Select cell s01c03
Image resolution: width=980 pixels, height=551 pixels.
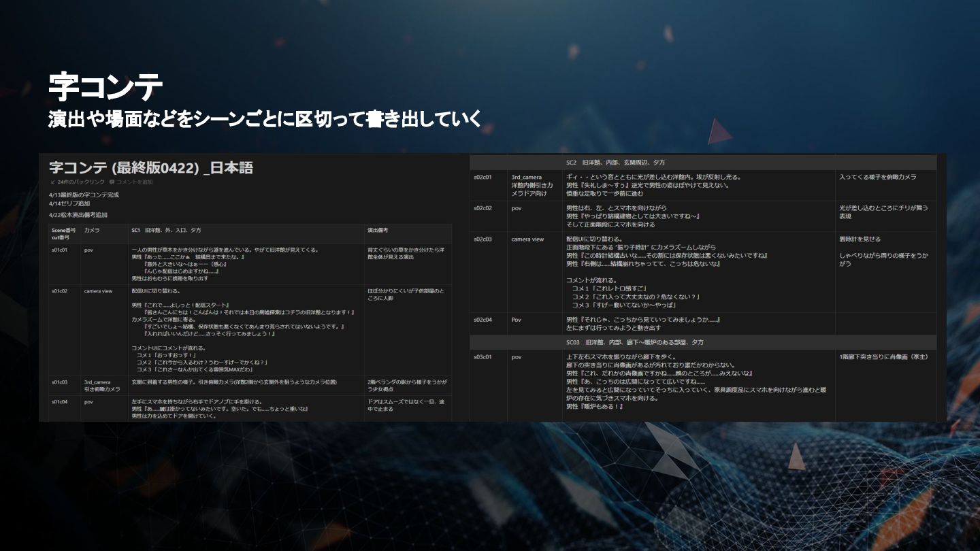[x=59, y=382]
